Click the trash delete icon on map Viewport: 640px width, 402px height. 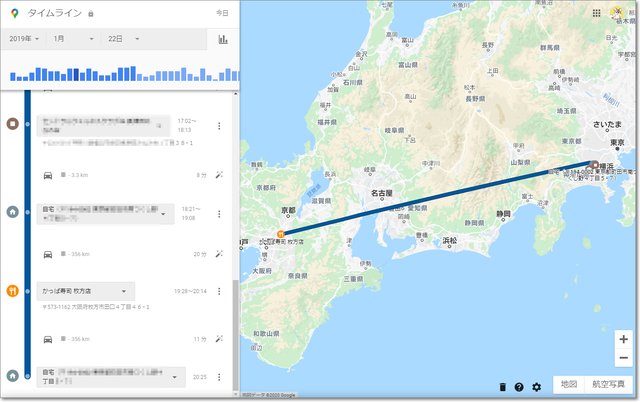pos(503,386)
